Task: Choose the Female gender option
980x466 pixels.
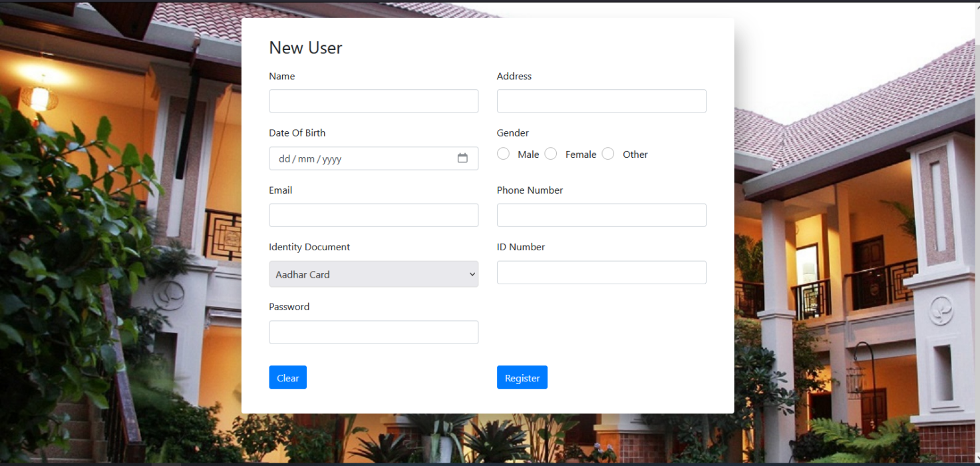Action: (x=551, y=154)
